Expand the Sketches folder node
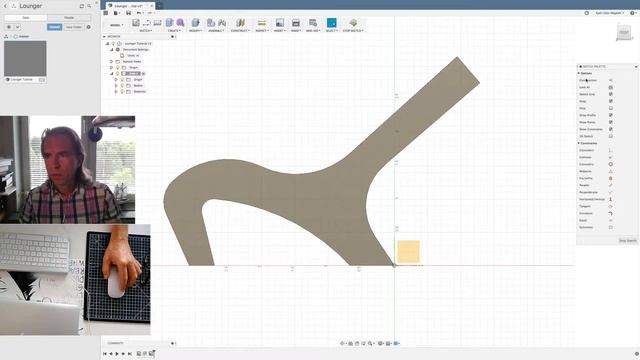Viewport: 640px width, 360px height. [x=116, y=92]
